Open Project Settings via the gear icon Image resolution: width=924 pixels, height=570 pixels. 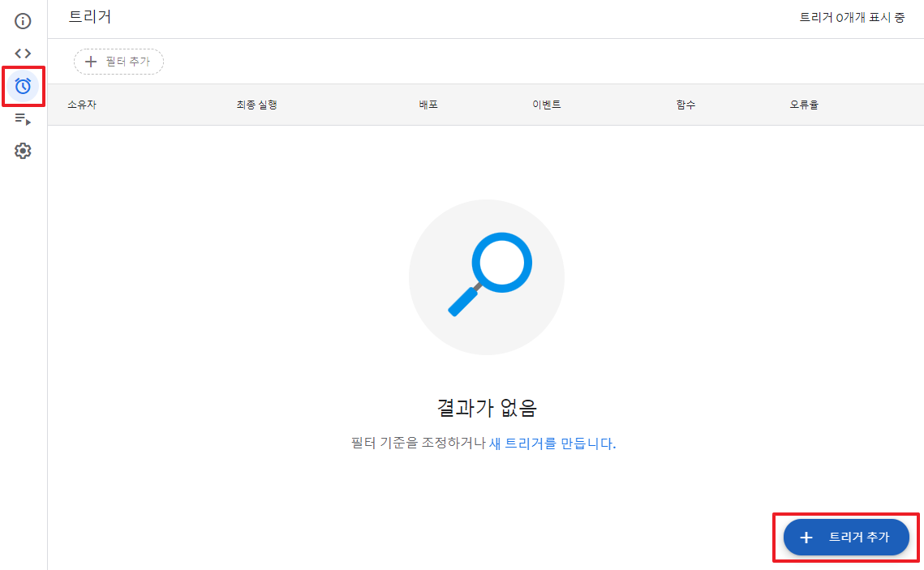[22, 151]
